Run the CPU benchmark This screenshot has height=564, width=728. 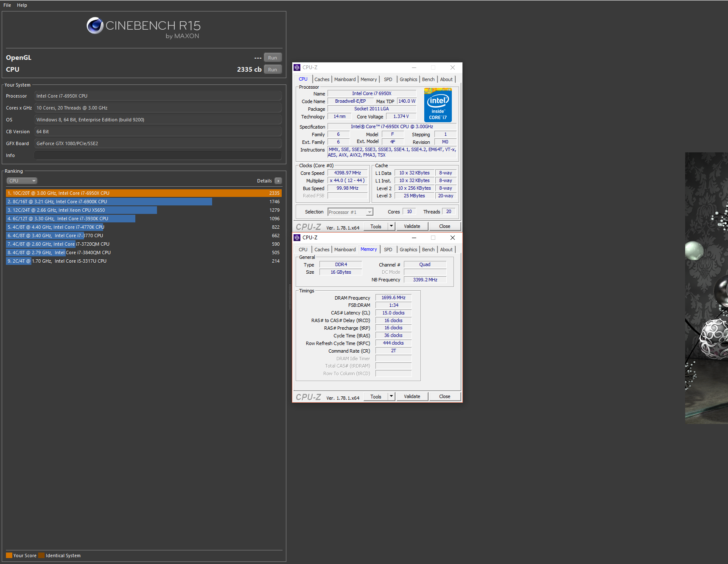273,70
